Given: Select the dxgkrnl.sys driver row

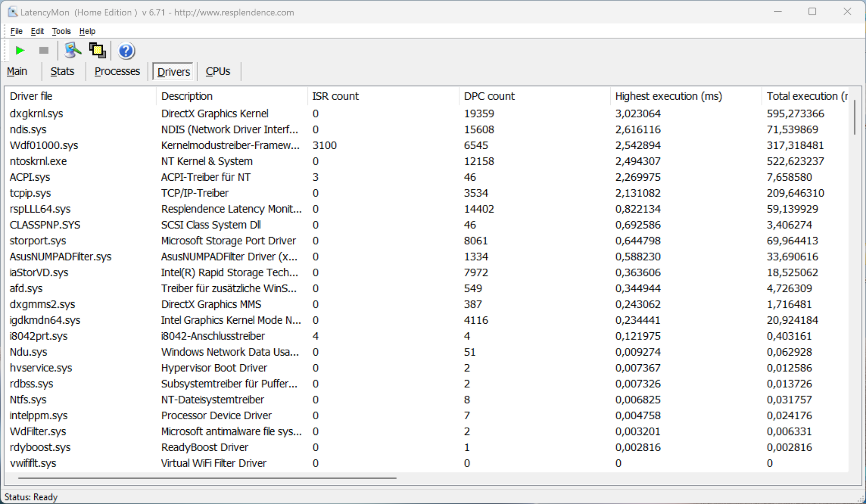Looking at the screenshot, I should click(x=37, y=114).
